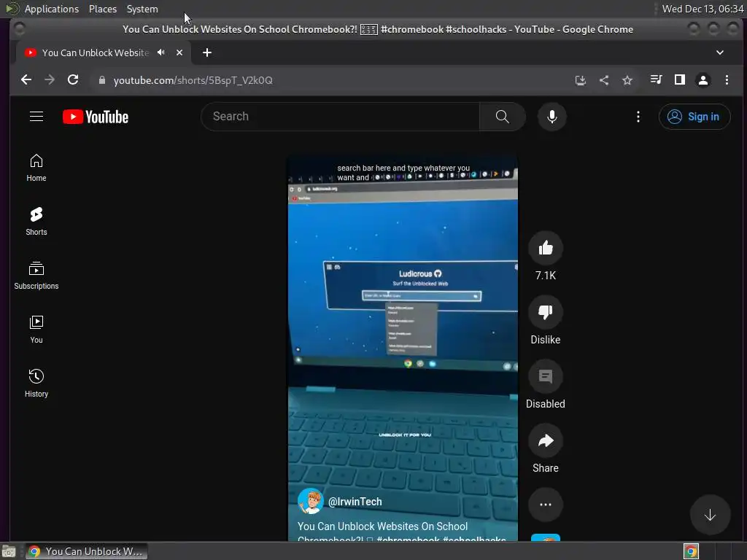Open a new Chrome tab

coord(206,52)
